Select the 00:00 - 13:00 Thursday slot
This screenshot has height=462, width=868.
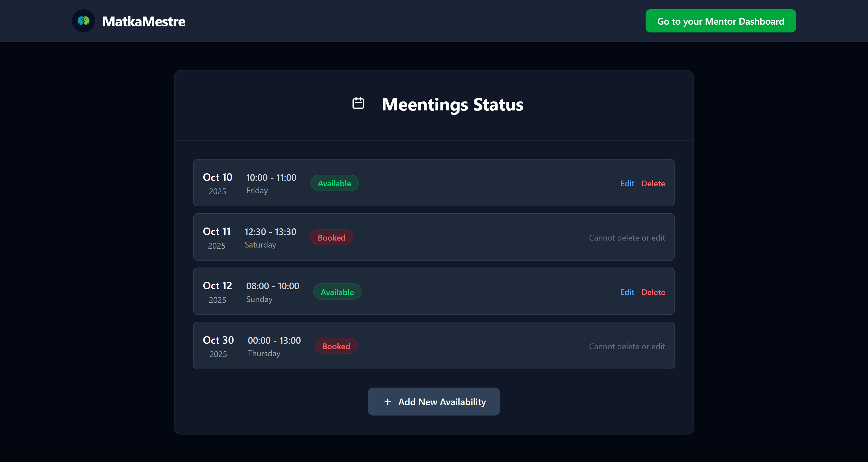coord(274,341)
